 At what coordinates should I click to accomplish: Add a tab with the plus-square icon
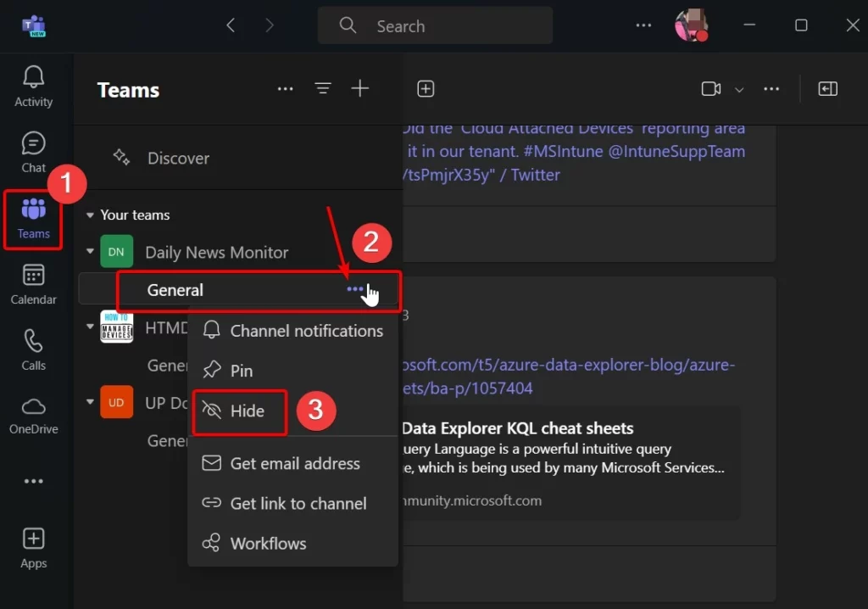pos(426,89)
